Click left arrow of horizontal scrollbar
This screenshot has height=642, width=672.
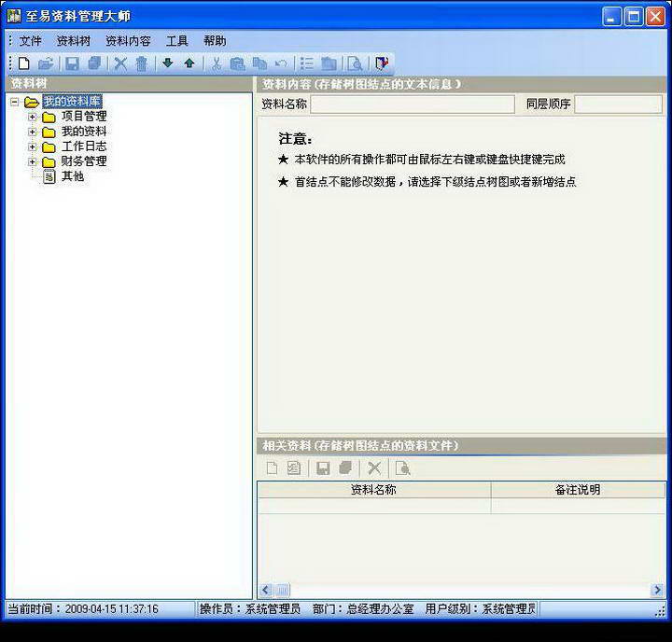(266, 590)
